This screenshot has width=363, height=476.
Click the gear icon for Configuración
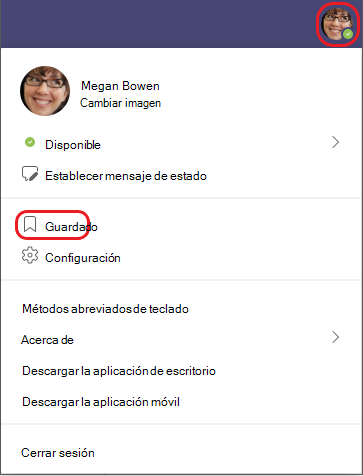[30, 255]
